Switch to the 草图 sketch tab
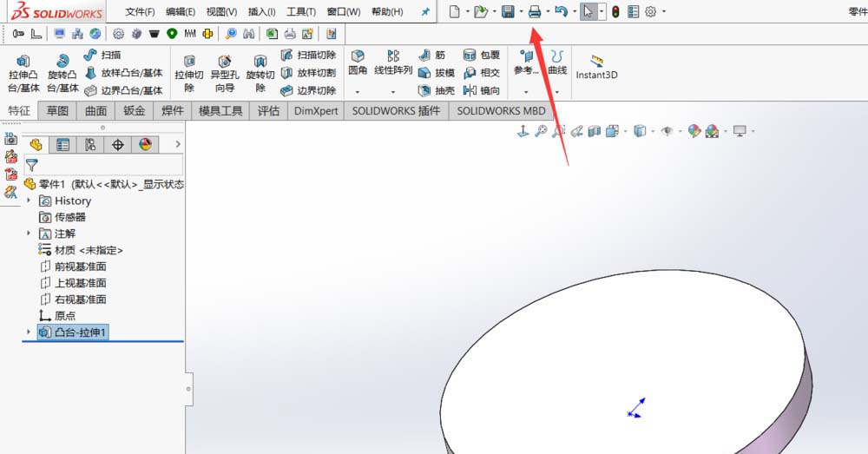868x454 pixels. click(x=57, y=111)
